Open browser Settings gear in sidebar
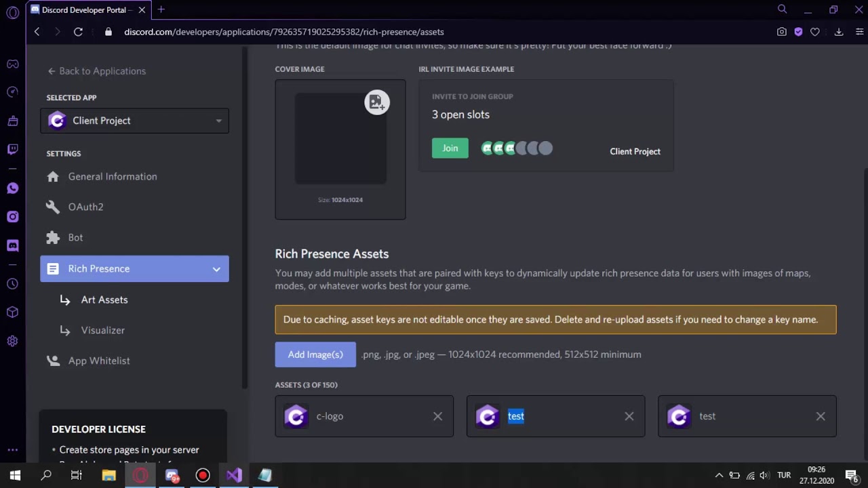The height and width of the screenshot is (488, 868). click(x=12, y=341)
